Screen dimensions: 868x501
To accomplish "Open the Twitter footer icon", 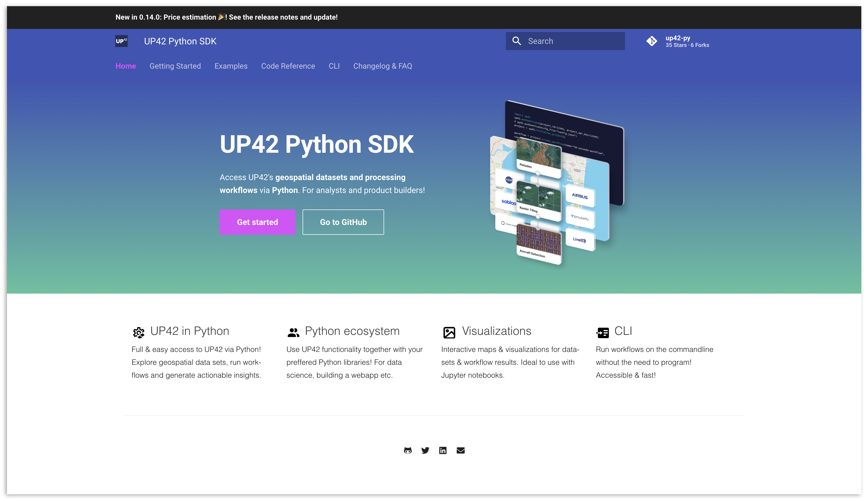I will [425, 450].
